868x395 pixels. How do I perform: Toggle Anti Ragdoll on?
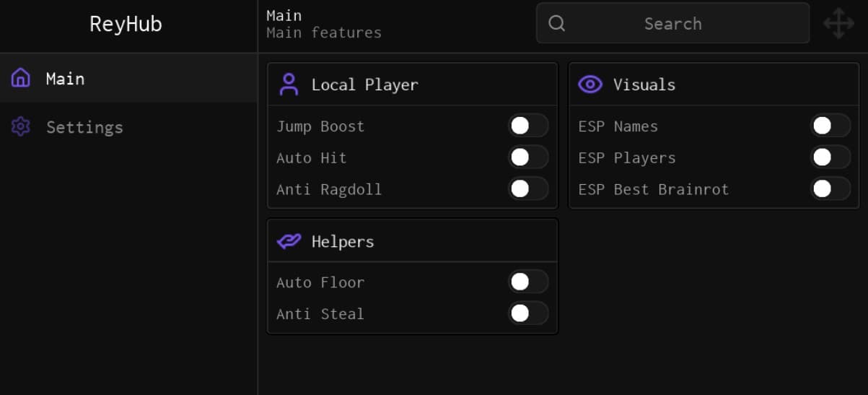528,189
